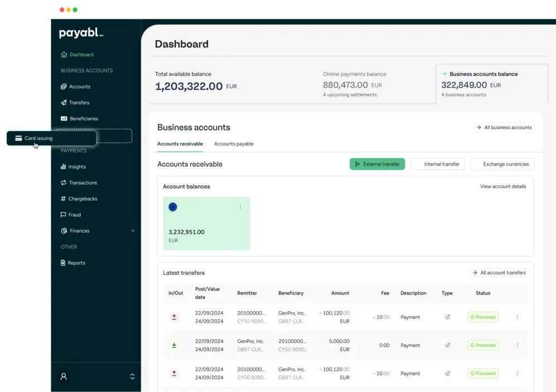Viewport: 556px width, 392px height.
Task: Click the Reports document icon
Action: tap(64, 263)
